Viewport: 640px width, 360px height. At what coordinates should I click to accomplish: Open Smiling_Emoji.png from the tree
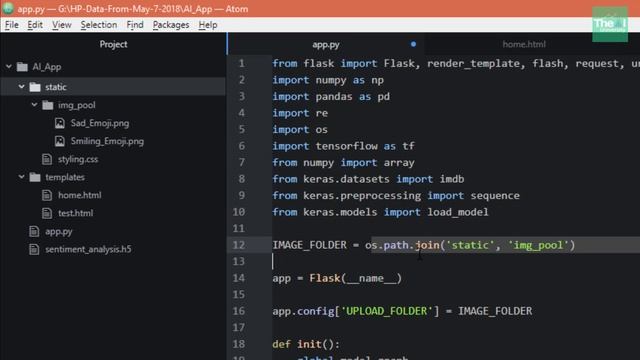pyautogui.click(x=107, y=141)
